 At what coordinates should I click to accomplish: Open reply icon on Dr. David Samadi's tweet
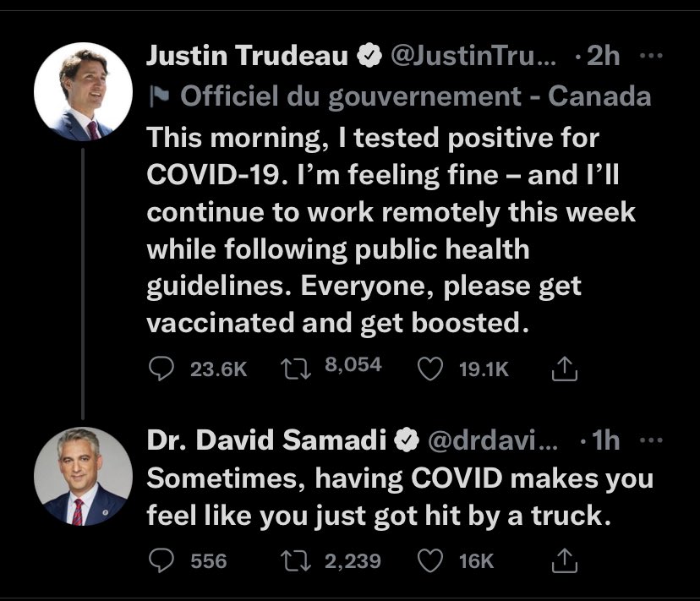(160, 560)
